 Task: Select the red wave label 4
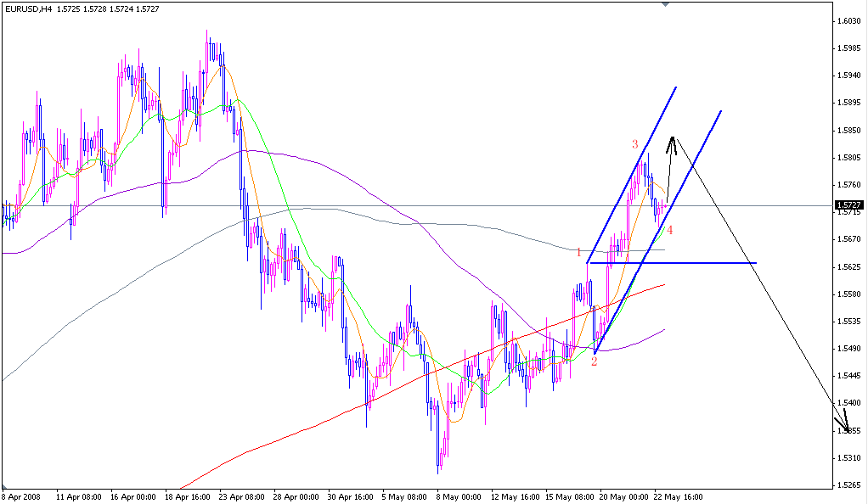tap(670, 230)
